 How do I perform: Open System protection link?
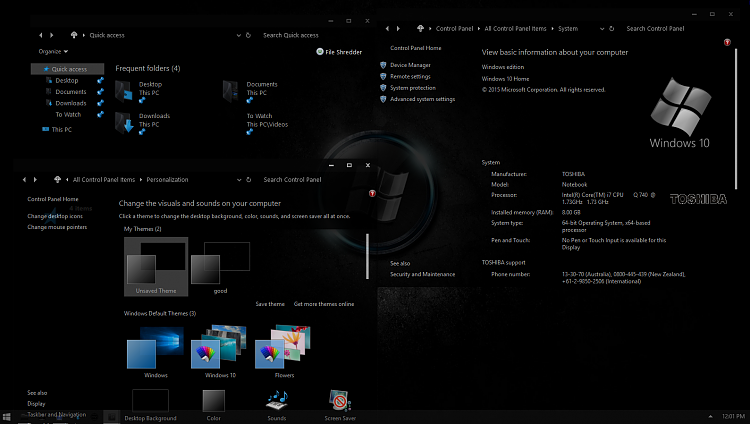click(413, 88)
